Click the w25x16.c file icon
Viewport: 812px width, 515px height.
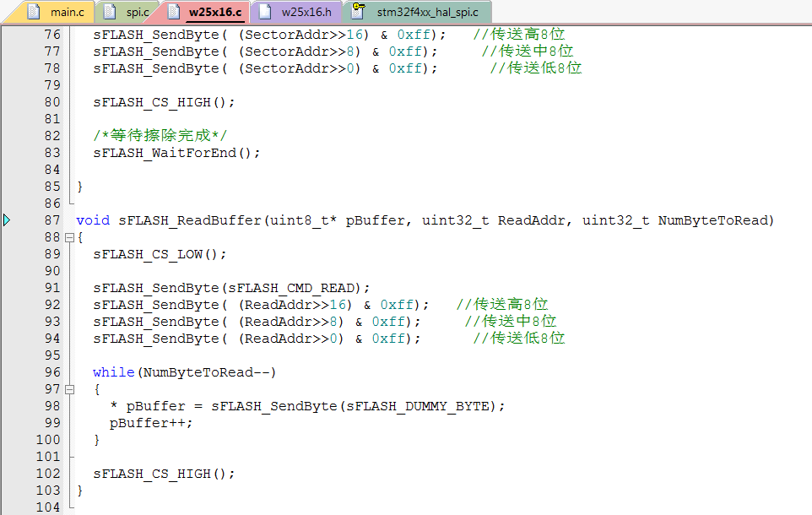(x=174, y=12)
